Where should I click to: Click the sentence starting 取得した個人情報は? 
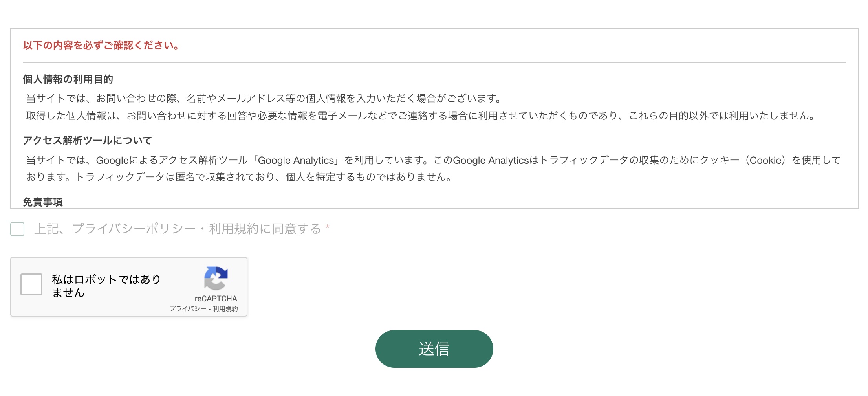coord(420,115)
